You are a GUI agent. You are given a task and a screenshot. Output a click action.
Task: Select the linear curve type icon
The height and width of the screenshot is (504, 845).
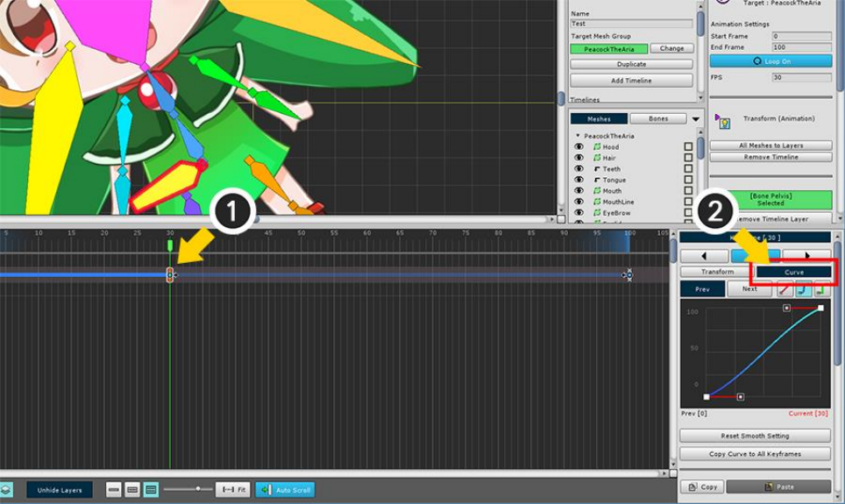[x=785, y=289]
